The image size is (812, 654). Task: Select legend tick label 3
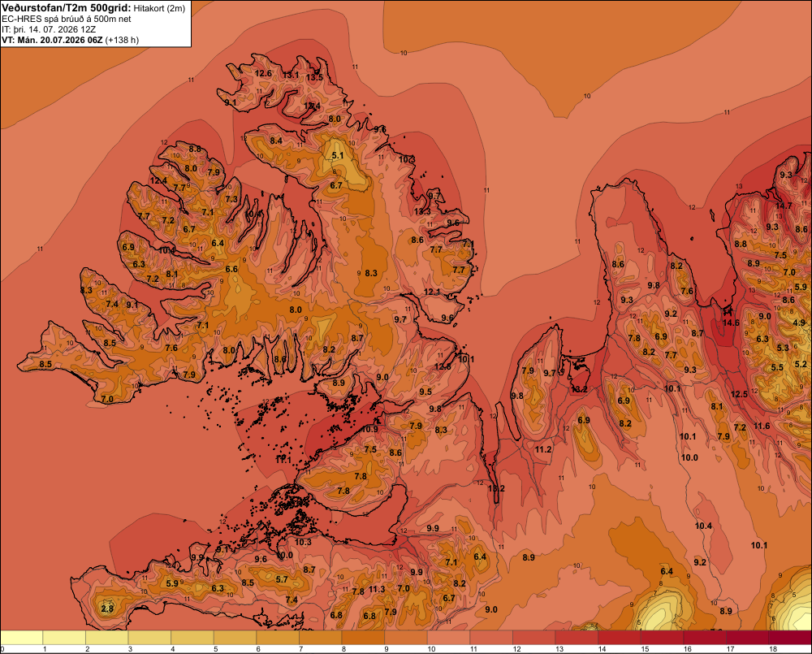[x=130, y=649]
